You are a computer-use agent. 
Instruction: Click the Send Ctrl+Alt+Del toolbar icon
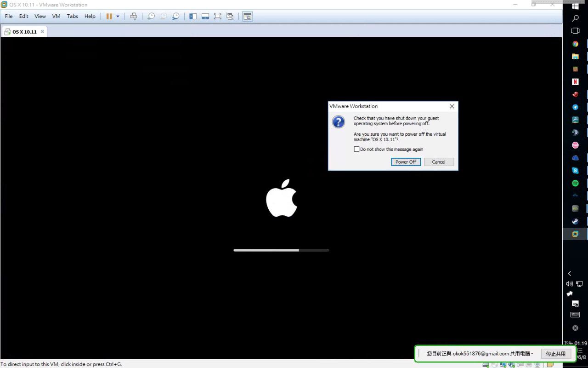(x=133, y=16)
